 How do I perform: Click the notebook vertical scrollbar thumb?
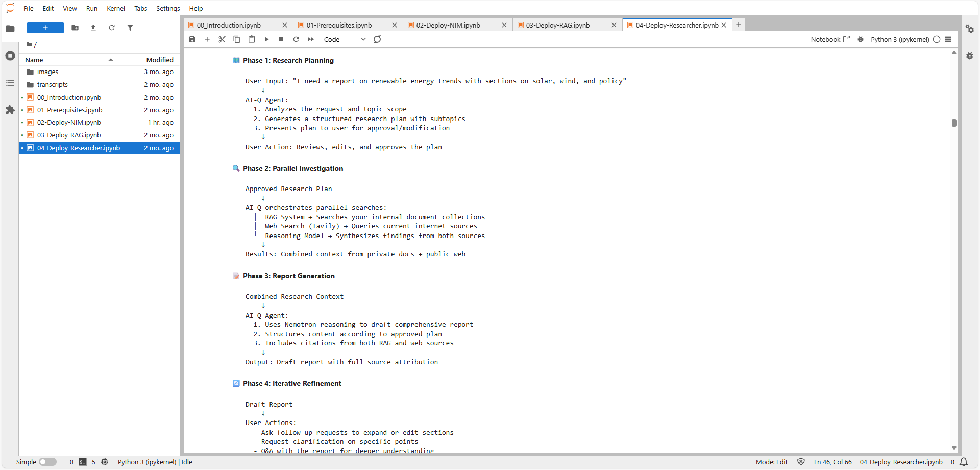(x=954, y=123)
